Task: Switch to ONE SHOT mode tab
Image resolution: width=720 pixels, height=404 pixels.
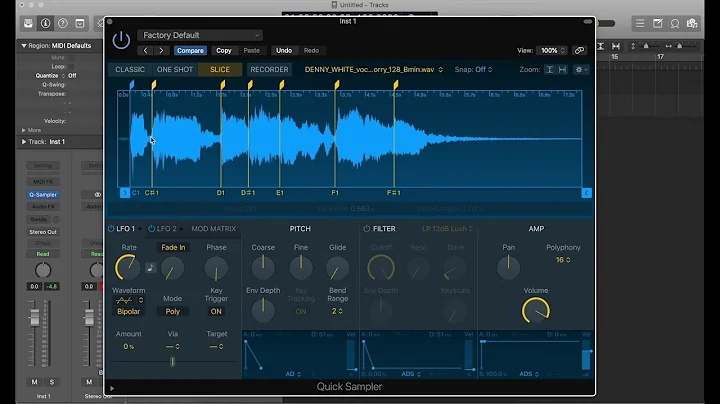Action: tap(175, 69)
